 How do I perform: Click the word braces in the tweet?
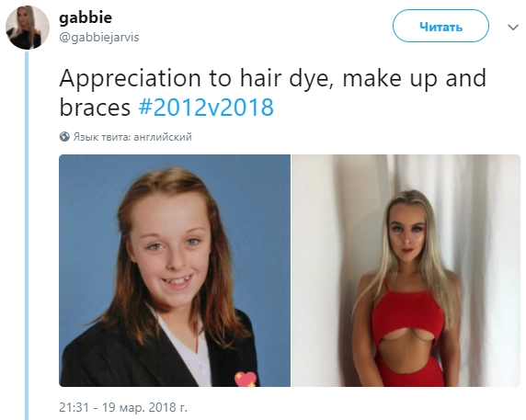pos(95,108)
